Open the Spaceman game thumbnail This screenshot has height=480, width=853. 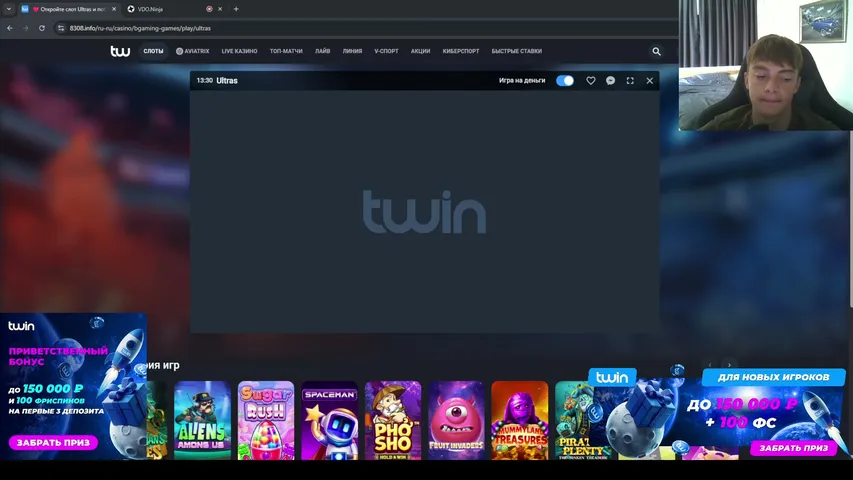click(330, 420)
